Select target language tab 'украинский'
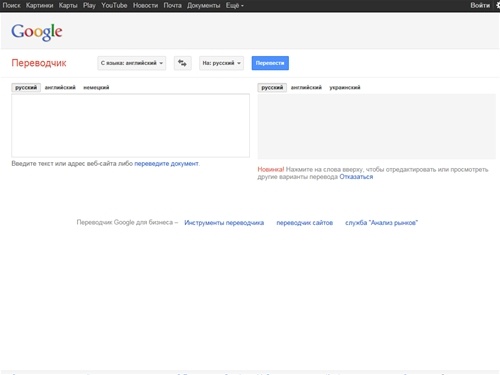Screen dimensions: 500x375 click(x=345, y=87)
